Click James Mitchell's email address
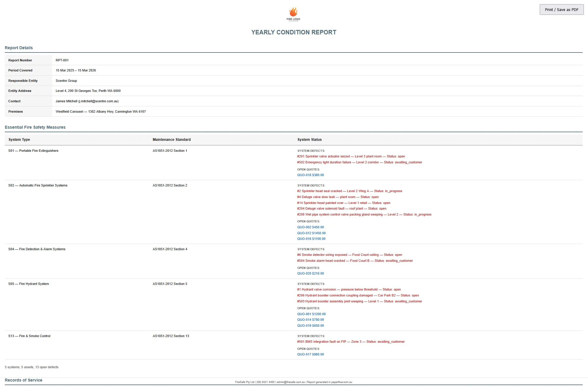Image resolution: width=588 pixels, height=386 pixels. point(98,101)
